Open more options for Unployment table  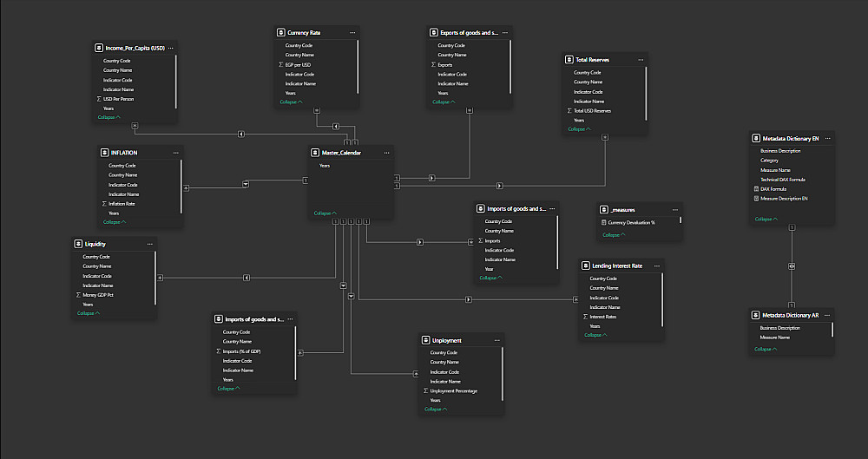click(497, 340)
